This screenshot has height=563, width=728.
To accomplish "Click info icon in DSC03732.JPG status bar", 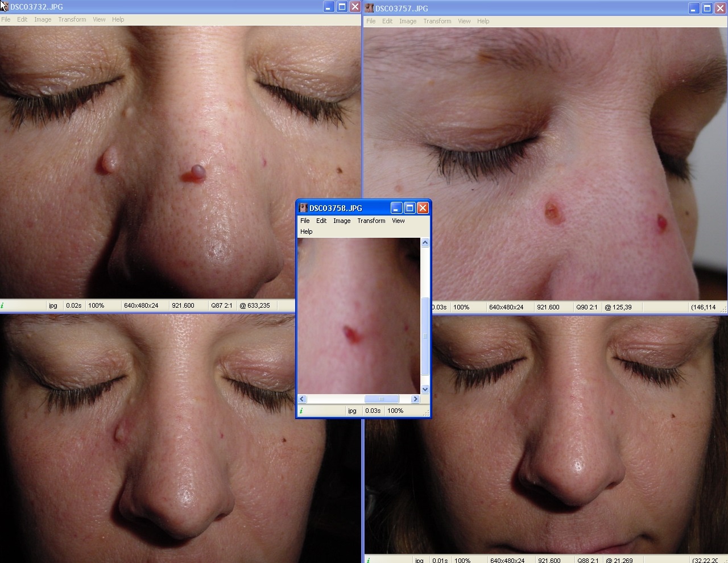I will coord(2,305).
